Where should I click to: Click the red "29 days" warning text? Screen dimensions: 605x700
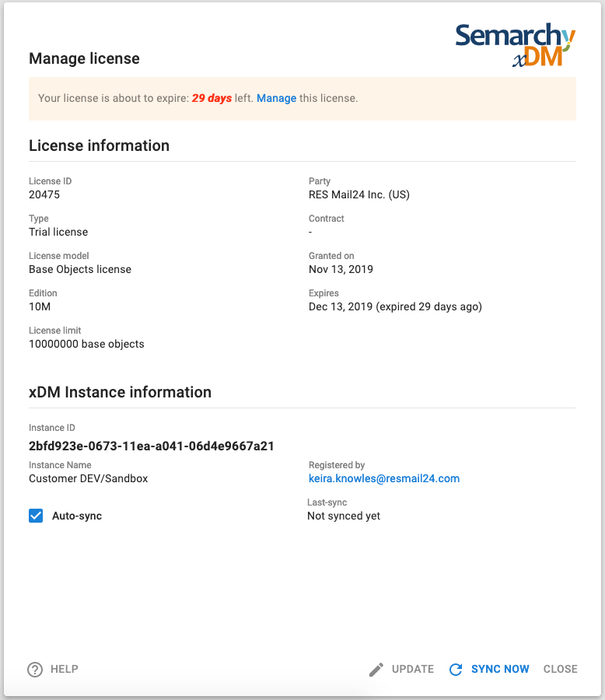point(212,98)
